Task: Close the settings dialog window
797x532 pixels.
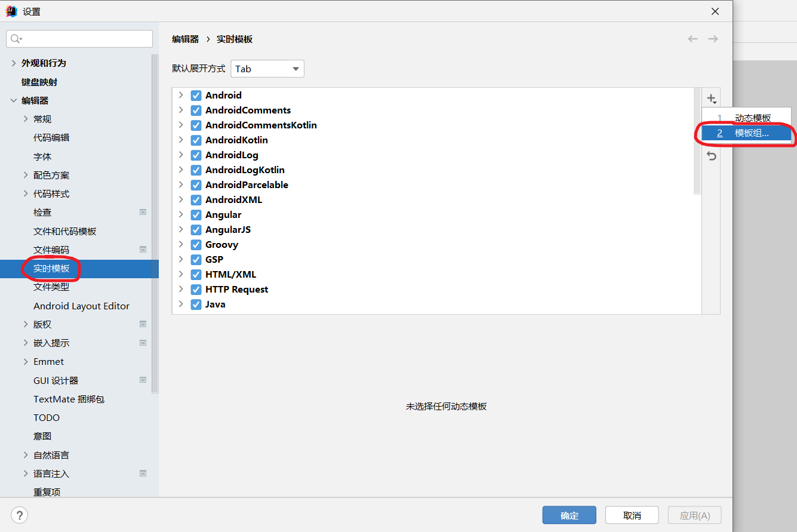Action: click(715, 11)
